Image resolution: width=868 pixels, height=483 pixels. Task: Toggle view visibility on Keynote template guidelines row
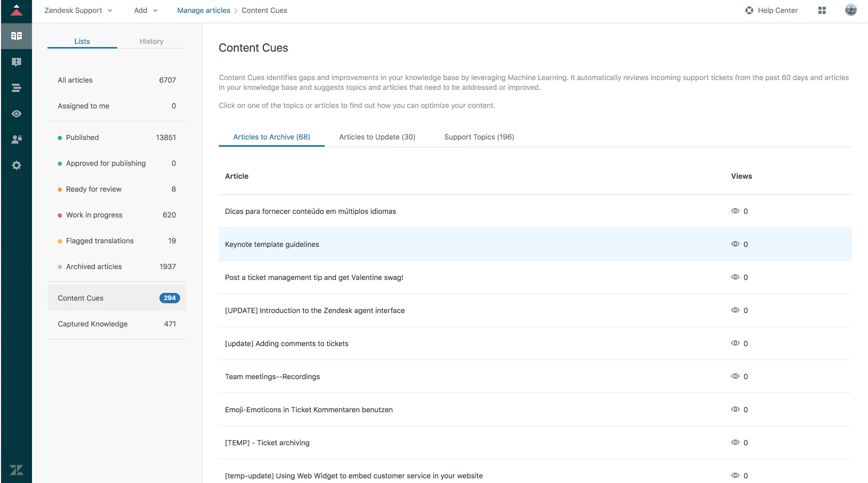click(735, 244)
